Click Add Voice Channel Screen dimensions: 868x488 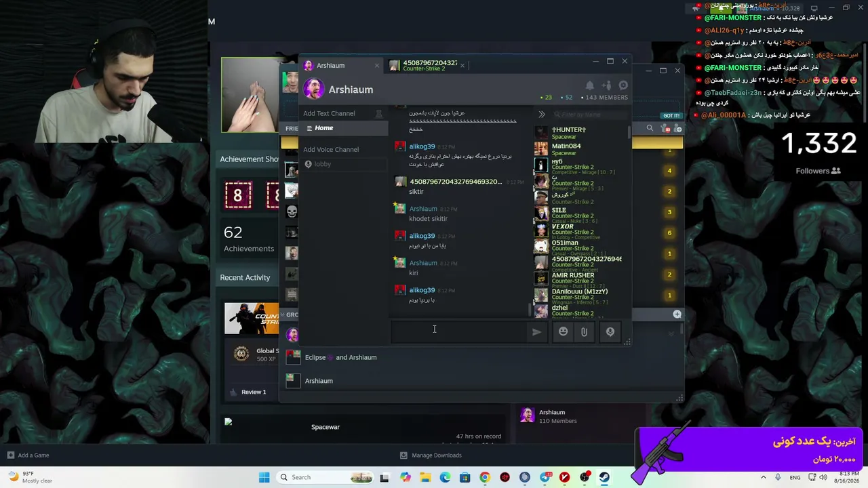click(x=331, y=149)
